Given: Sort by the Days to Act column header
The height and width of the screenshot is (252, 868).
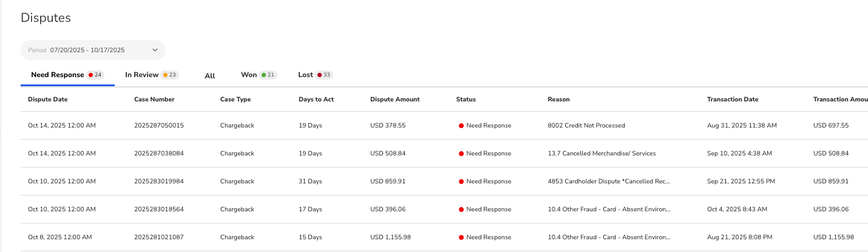Looking at the screenshot, I should 316,99.
